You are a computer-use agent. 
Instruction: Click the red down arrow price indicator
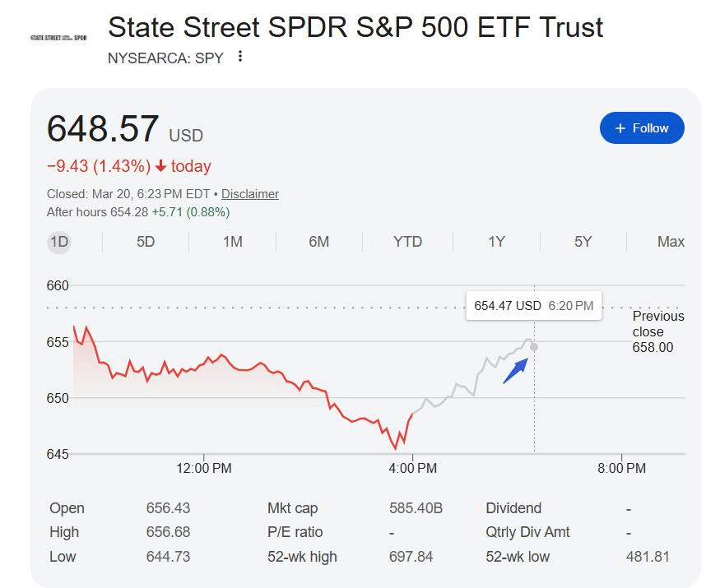[x=160, y=167]
